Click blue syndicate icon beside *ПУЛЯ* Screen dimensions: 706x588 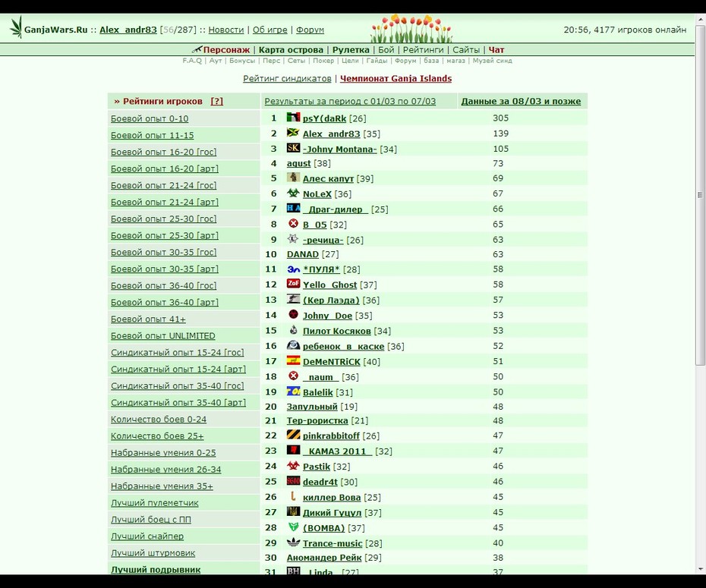pos(293,269)
